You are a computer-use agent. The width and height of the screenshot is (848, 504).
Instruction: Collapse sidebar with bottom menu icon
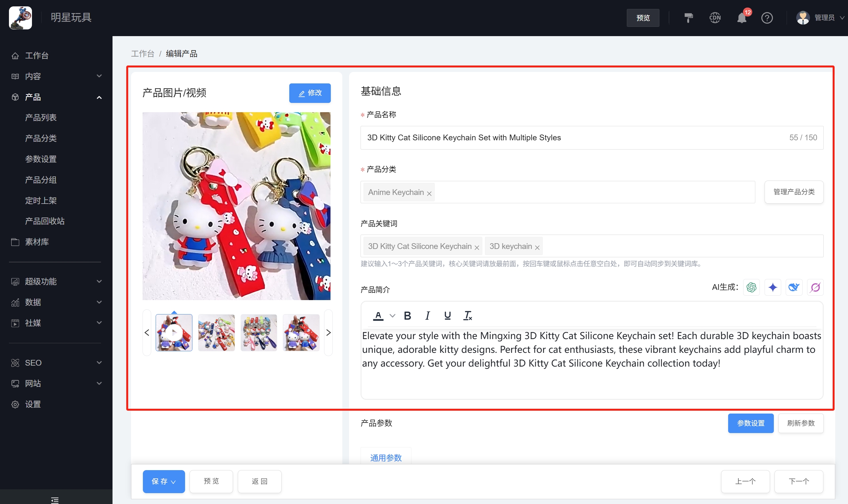coord(55,500)
